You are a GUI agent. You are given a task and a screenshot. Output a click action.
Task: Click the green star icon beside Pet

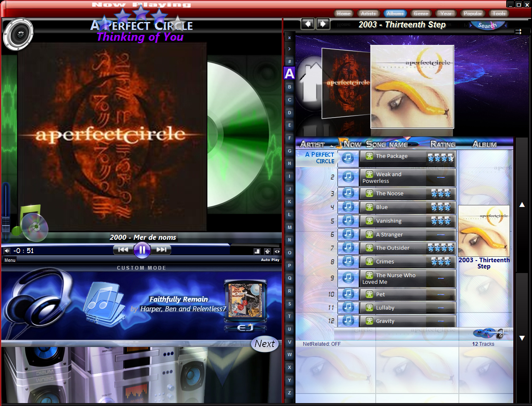[x=369, y=294]
